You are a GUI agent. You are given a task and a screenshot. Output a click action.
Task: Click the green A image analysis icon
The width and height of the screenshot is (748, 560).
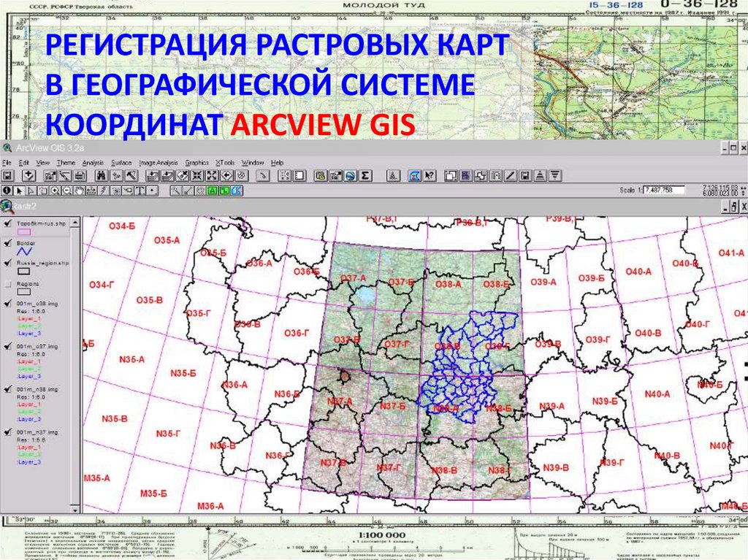213,191
